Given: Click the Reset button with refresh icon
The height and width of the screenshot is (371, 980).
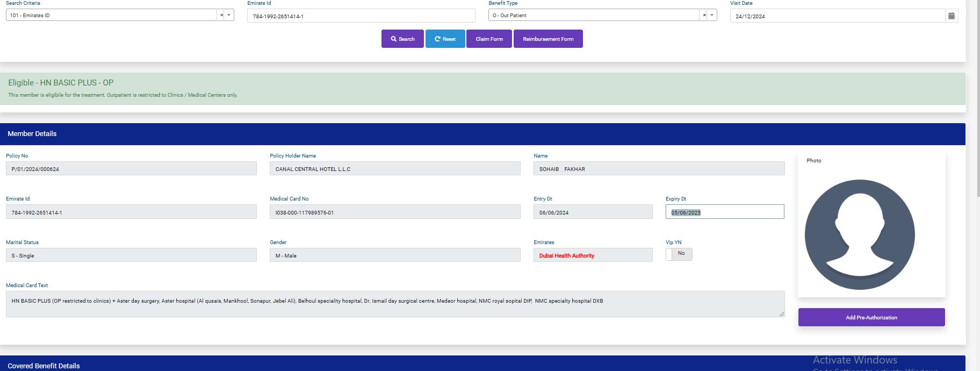Looking at the screenshot, I should (445, 39).
